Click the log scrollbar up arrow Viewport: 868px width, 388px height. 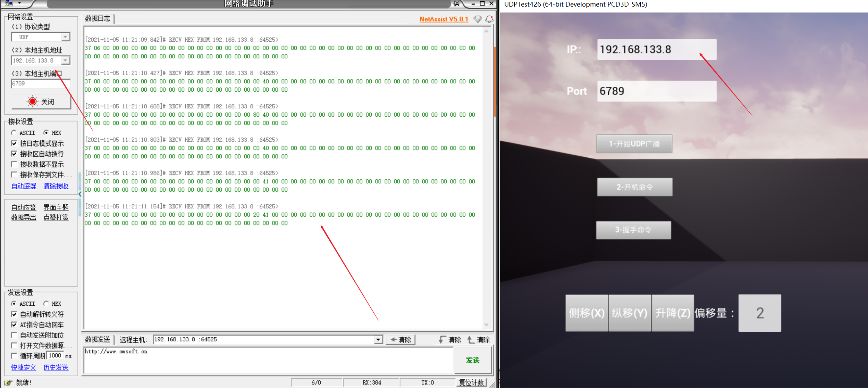487,31
